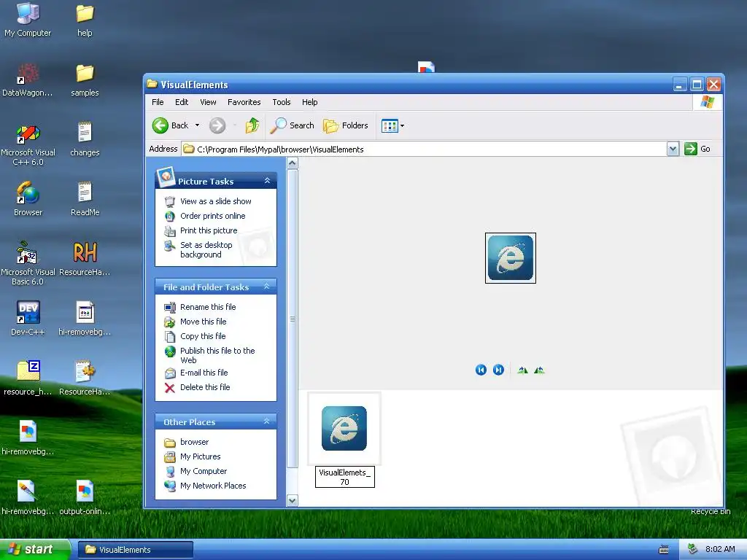Open the Views dropdown button

point(393,125)
